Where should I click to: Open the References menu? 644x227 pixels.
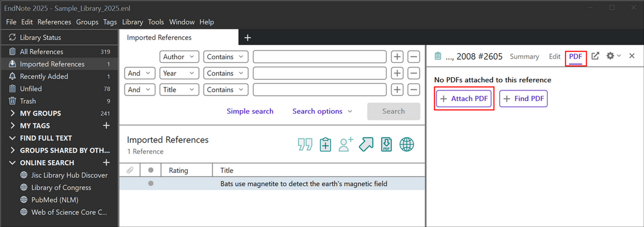[x=54, y=22]
